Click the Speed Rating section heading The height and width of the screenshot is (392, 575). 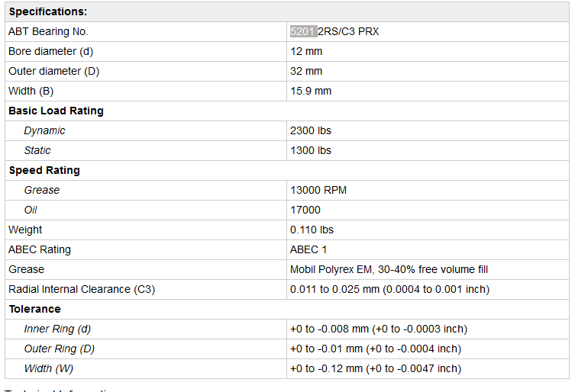click(x=44, y=170)
